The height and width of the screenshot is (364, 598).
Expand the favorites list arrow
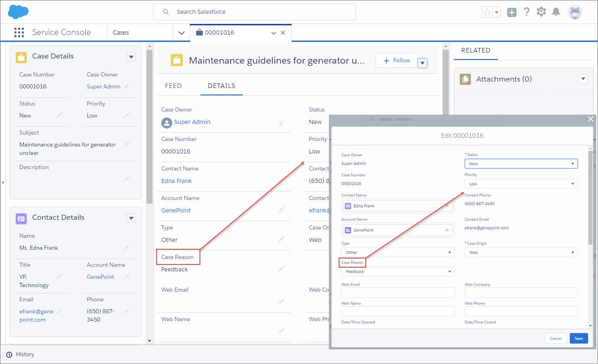pos(497,12)
